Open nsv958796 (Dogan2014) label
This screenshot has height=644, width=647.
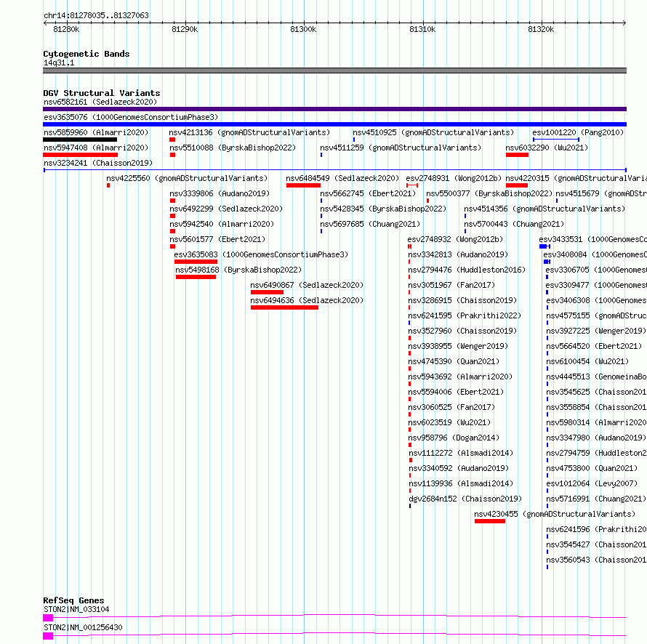(454, 438)
